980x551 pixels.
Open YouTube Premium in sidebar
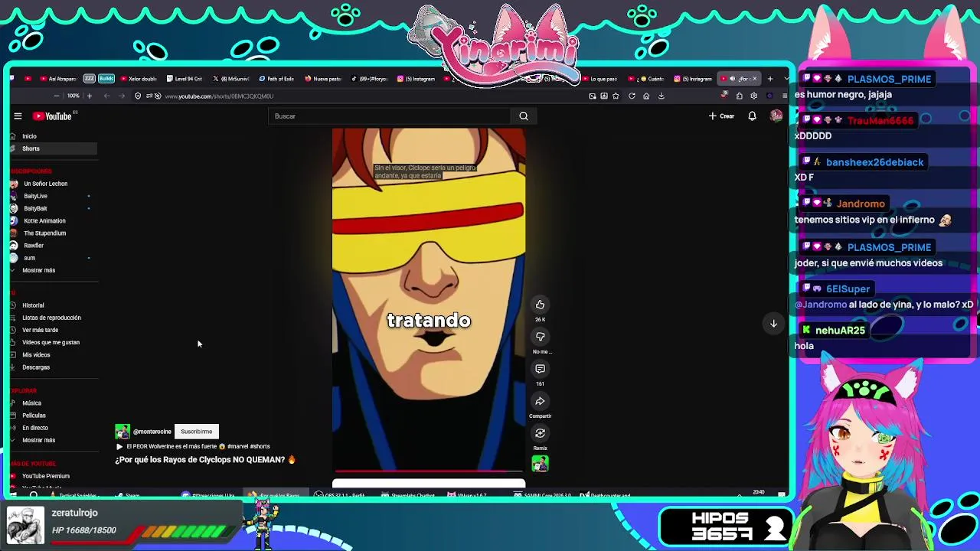[46, 476]
